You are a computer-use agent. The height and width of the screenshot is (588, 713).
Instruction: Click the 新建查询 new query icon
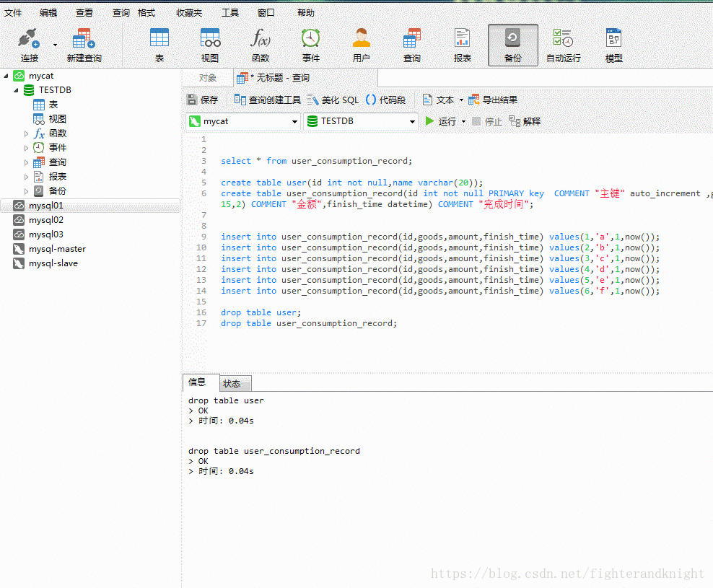84,38
